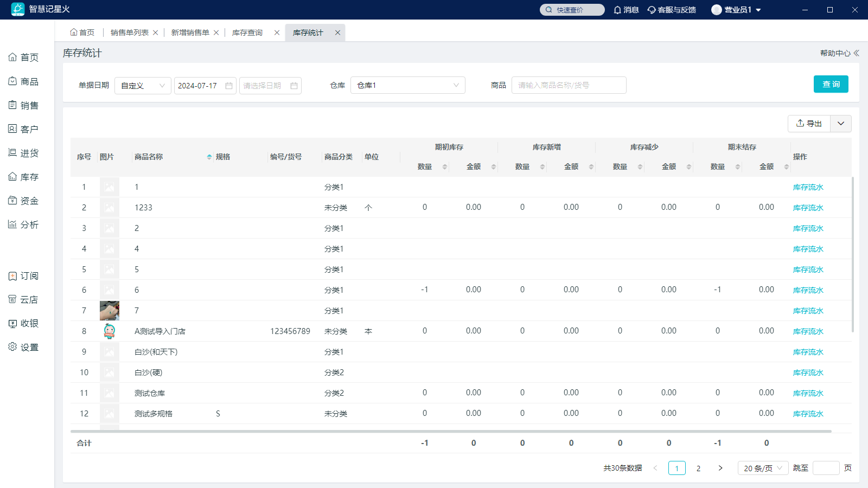
Task: Collapse the 帮助中心 panel arrow
Action: [x=856, y=53]
